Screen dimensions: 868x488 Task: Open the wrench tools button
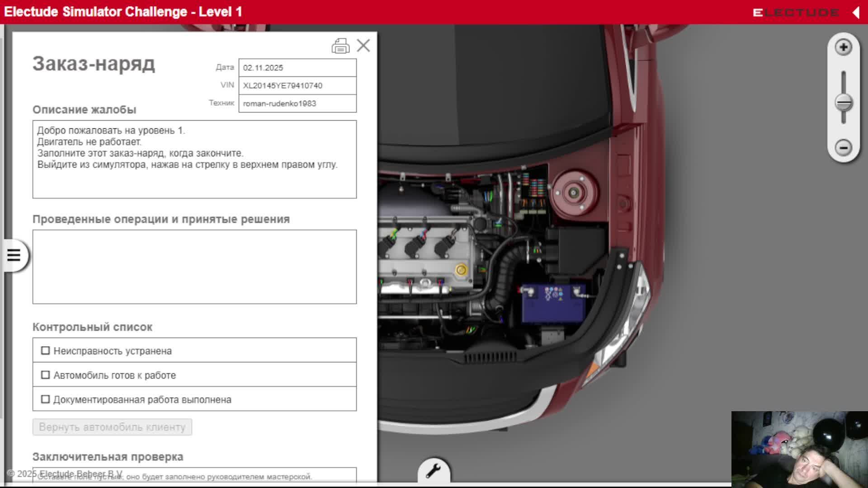[x=434, y=471]
